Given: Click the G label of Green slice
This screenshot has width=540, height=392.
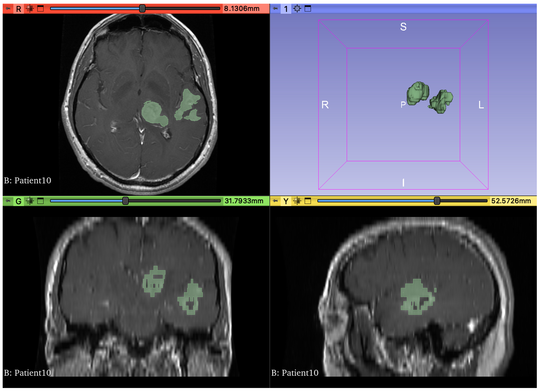Looking at the screenshot, I should [19, 201].
